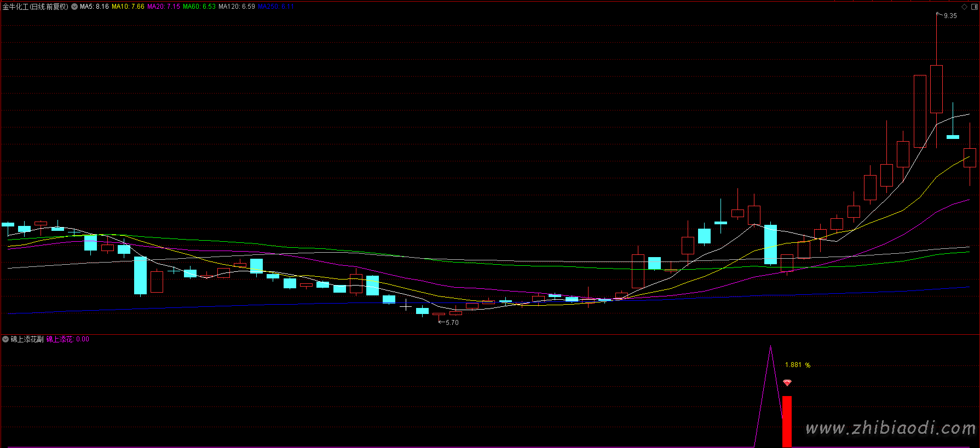The height and width of the screenshot is (448, 980).
Task: Click the candlestick with the 9.35 high
Action: point(936,89)
